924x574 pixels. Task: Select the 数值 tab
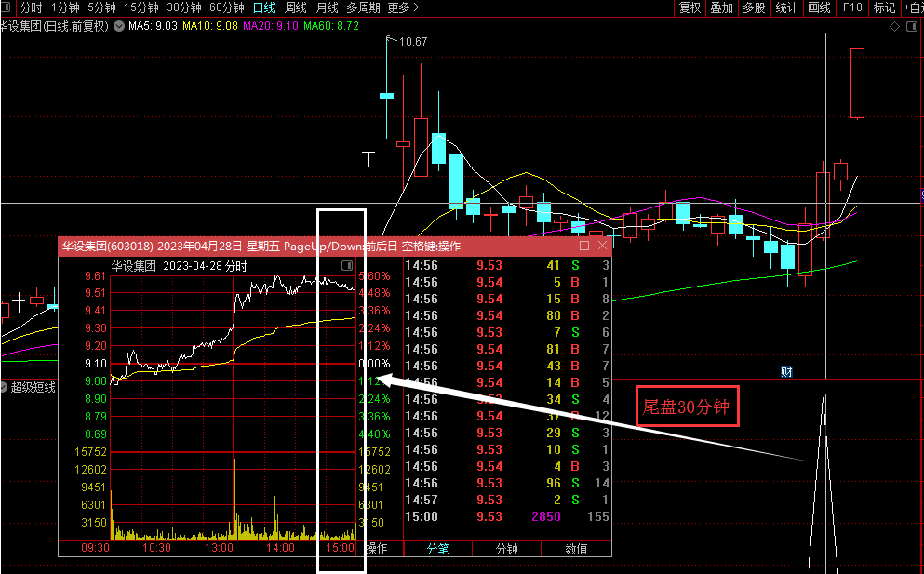[576, 549]
